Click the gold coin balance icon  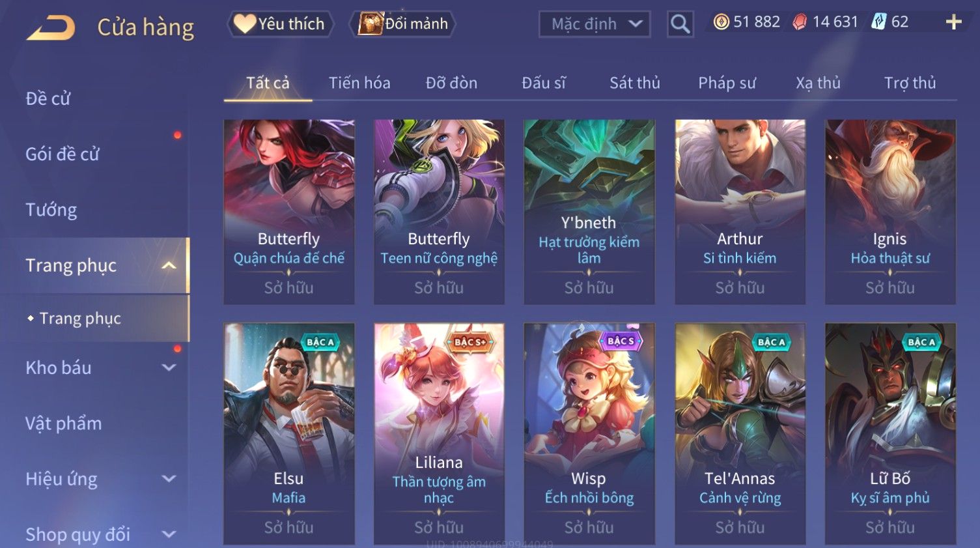[x=721, y=22]
